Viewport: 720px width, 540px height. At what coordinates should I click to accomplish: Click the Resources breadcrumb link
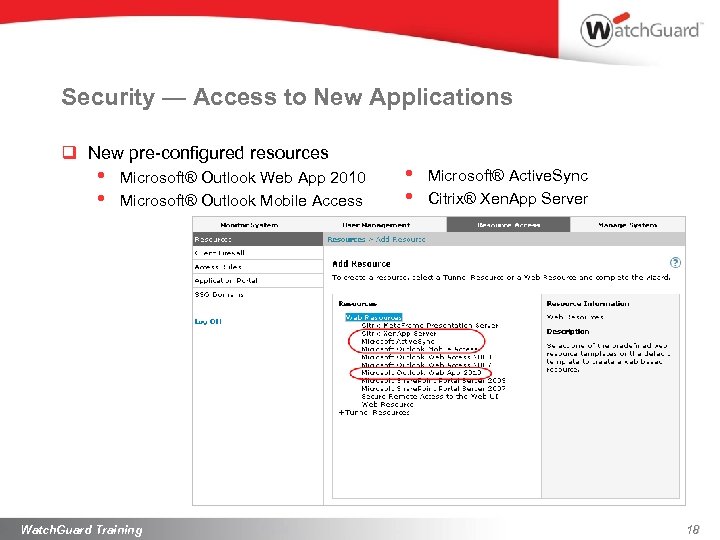346,239
